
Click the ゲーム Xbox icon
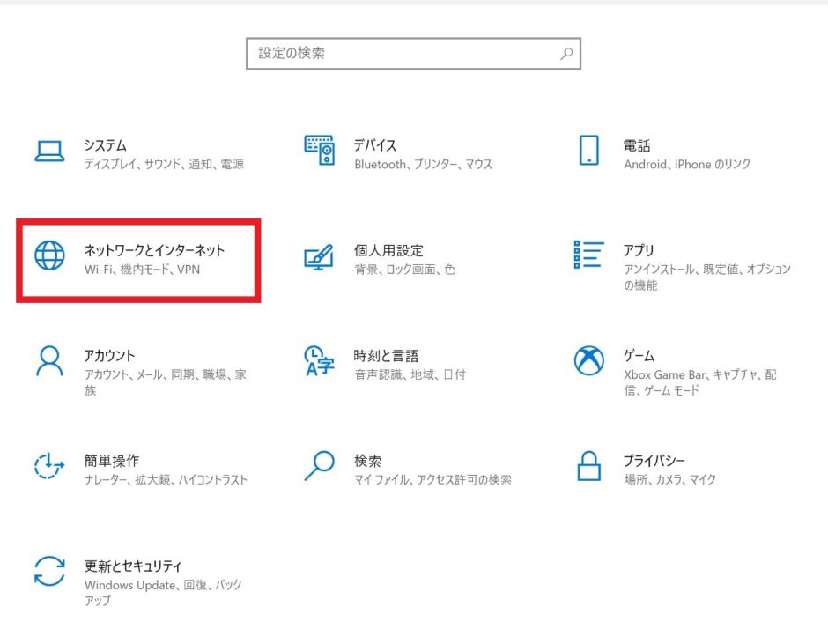click(x=588, y=360)
